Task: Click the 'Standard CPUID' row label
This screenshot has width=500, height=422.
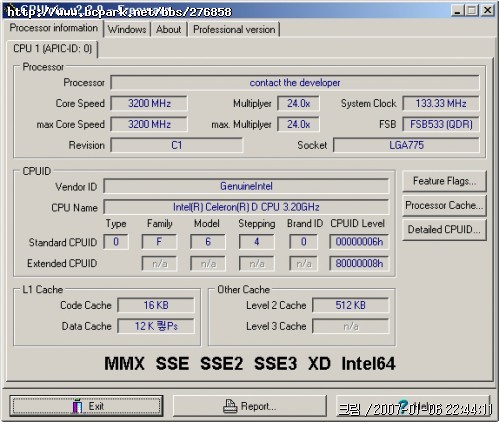Action: pyautogui.click(x=63, y=242)
